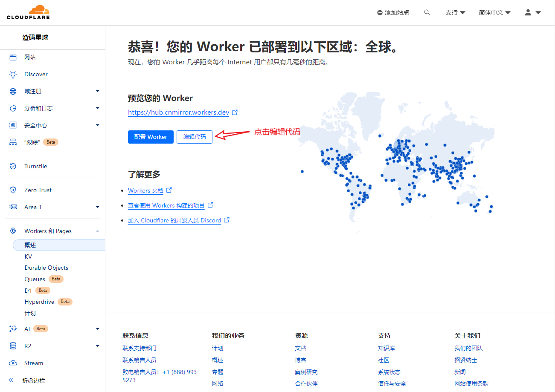Click the double-chevron icon beside 折叠边栏
Image resolution: width=555 pixels, height=392 pixels.
click(12, 380)
